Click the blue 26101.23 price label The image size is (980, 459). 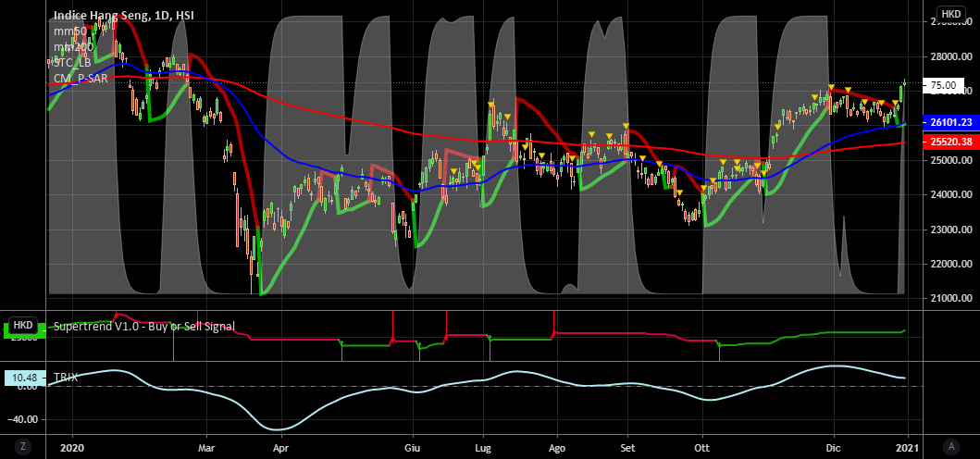[x=950, y=122]
